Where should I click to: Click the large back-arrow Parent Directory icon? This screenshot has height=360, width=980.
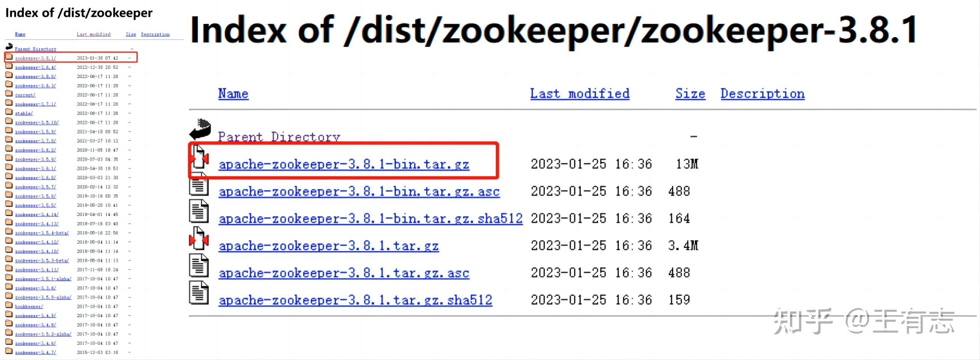200,129
